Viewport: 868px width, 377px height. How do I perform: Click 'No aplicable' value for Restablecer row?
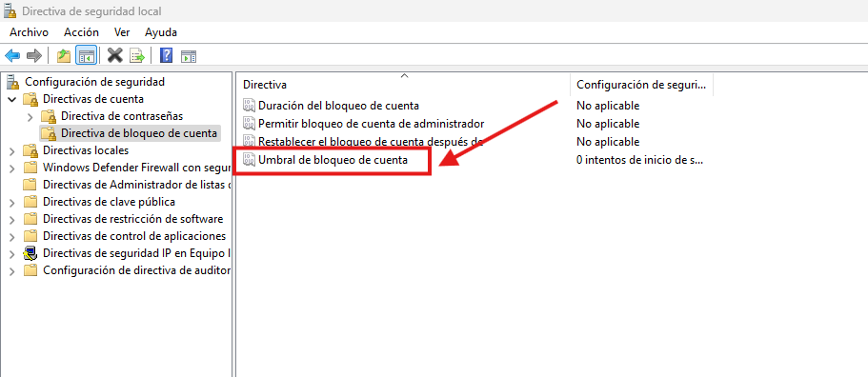(x=608, y=142)
